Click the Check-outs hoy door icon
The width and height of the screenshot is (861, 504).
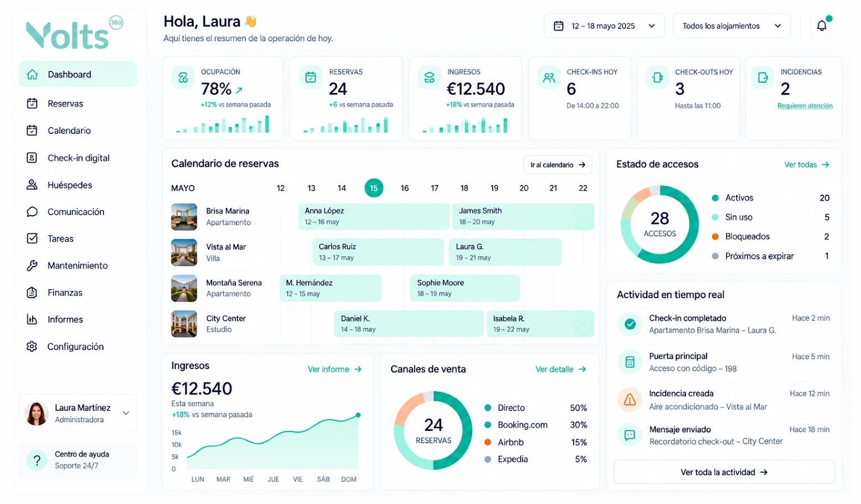pos(657,78)
